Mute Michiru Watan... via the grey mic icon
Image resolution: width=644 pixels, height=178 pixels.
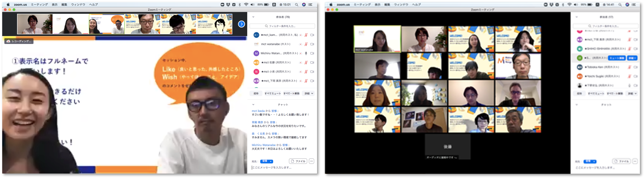point(306,53)
